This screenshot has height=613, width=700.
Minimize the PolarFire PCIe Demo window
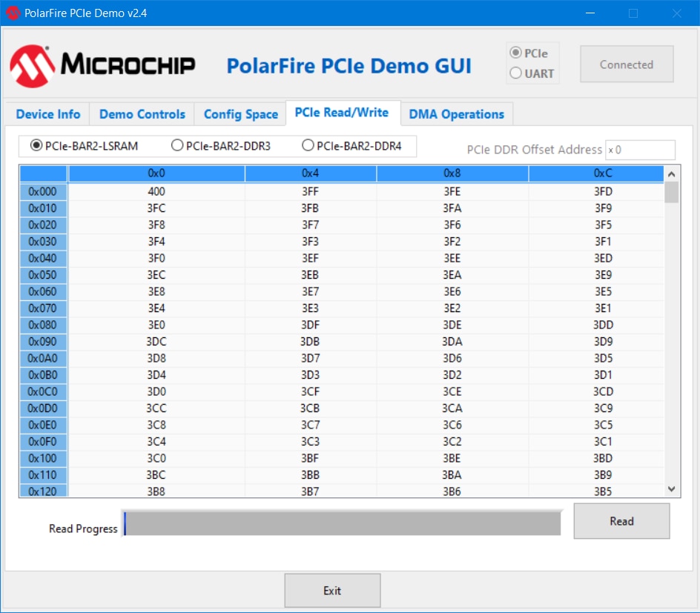(x=590, y=13)
